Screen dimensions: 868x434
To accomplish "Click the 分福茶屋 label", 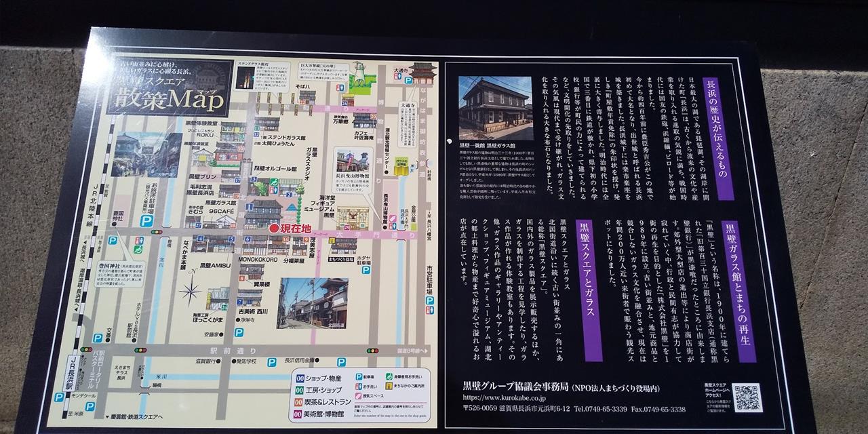I will pyautogui.click(x=294, y=260).
